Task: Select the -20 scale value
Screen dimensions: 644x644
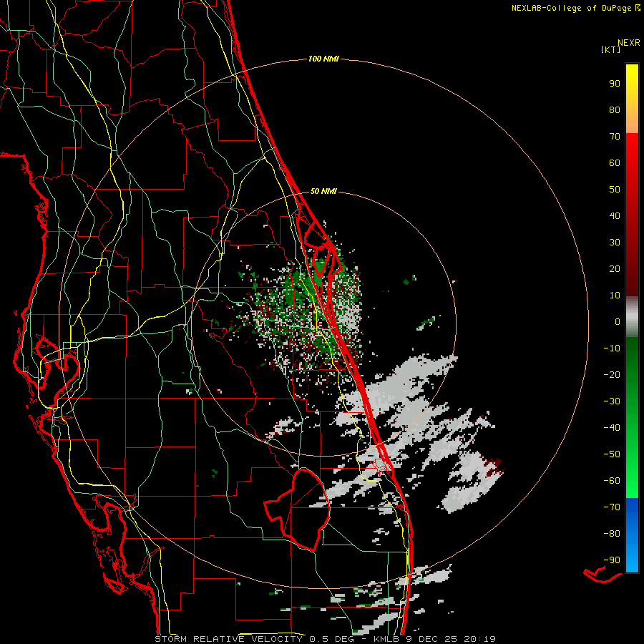Action: point(612,375)
